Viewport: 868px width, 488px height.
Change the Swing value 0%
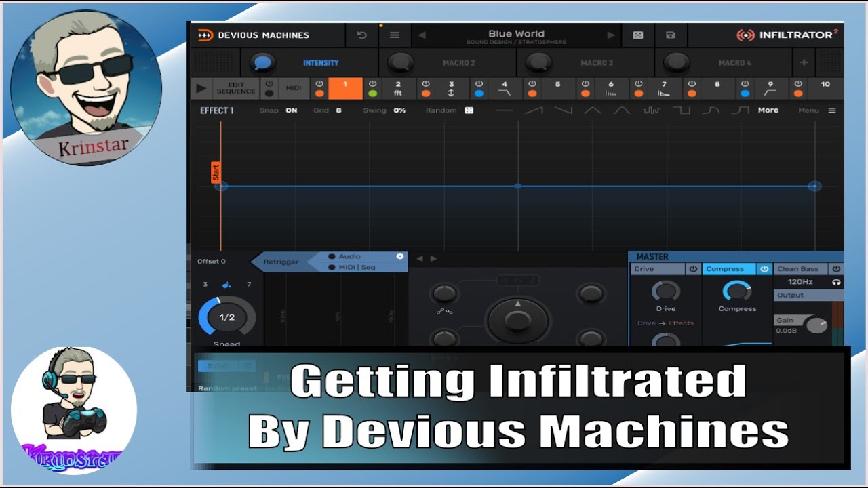[399, 110]
